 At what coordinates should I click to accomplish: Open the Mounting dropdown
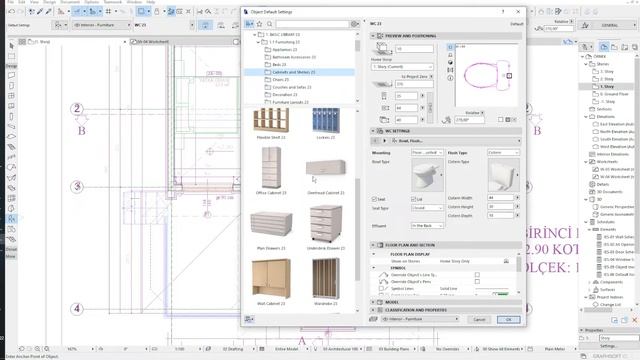click(x=427, y=153)
